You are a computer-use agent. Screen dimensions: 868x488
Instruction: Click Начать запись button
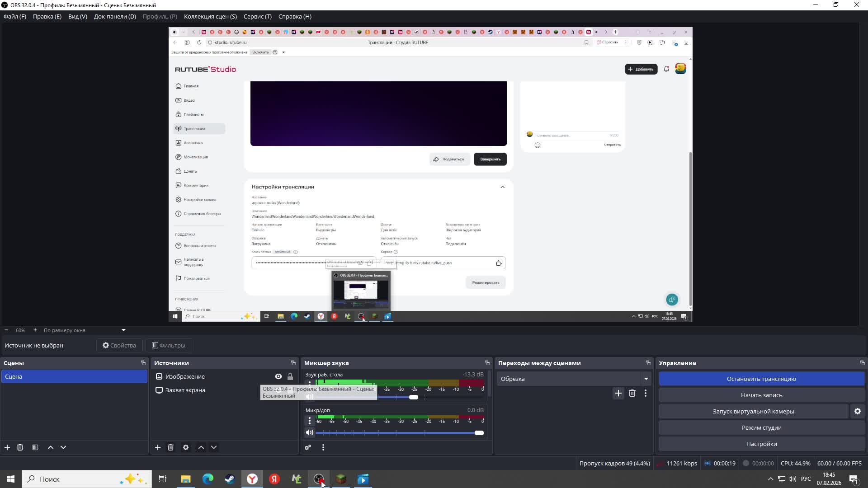point(761,395)
